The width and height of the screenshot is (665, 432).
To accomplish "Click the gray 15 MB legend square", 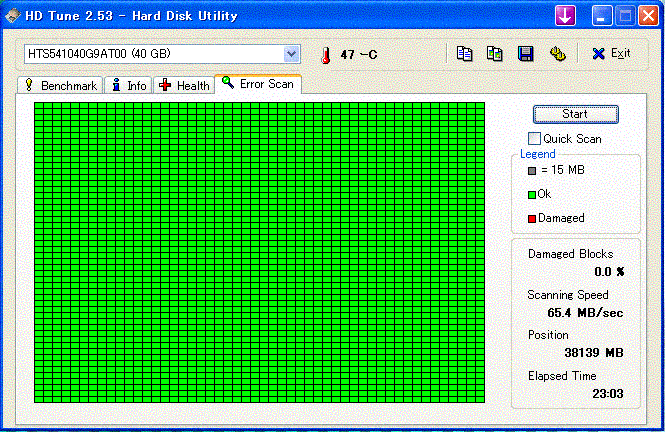I will click(531, 170).
